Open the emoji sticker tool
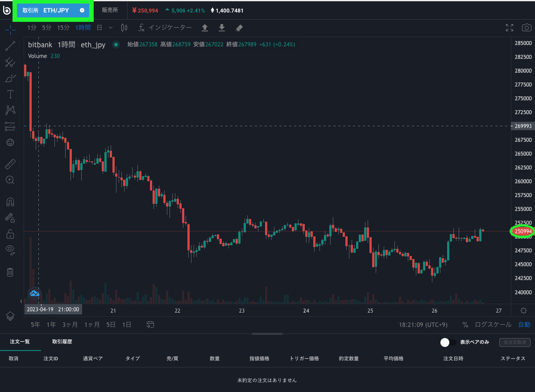This screenshot has height=392, width=535. coord(10,142)
